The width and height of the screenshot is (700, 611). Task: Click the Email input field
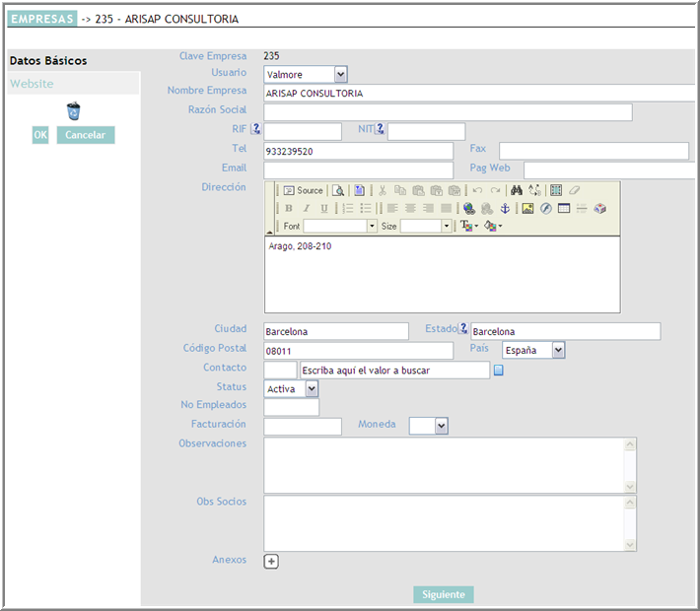click(x=359, y=170)
